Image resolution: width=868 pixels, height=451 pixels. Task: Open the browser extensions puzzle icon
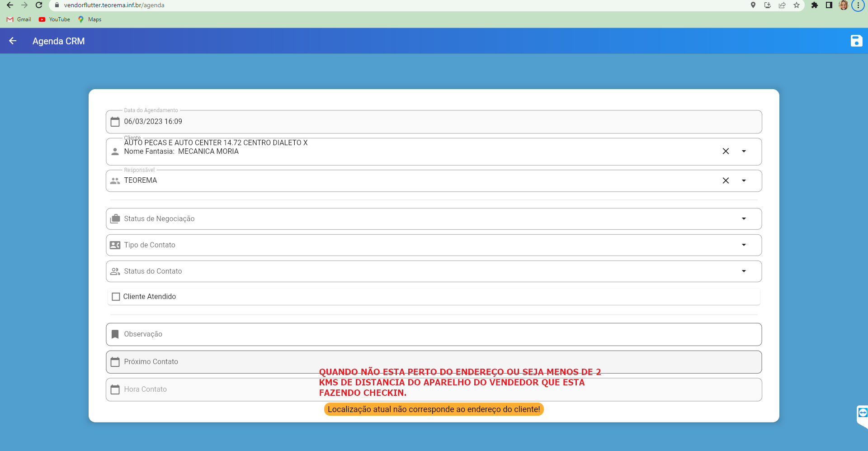click(815, 5)
